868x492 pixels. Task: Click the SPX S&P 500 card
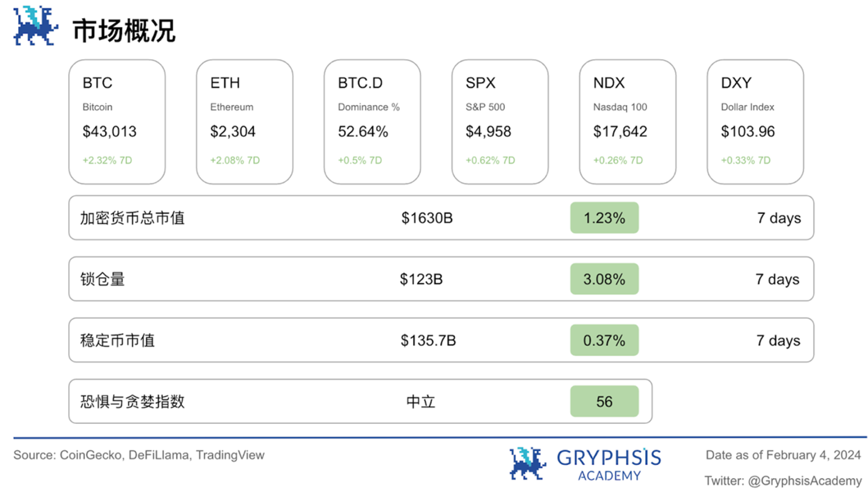(x=500, y=122)
